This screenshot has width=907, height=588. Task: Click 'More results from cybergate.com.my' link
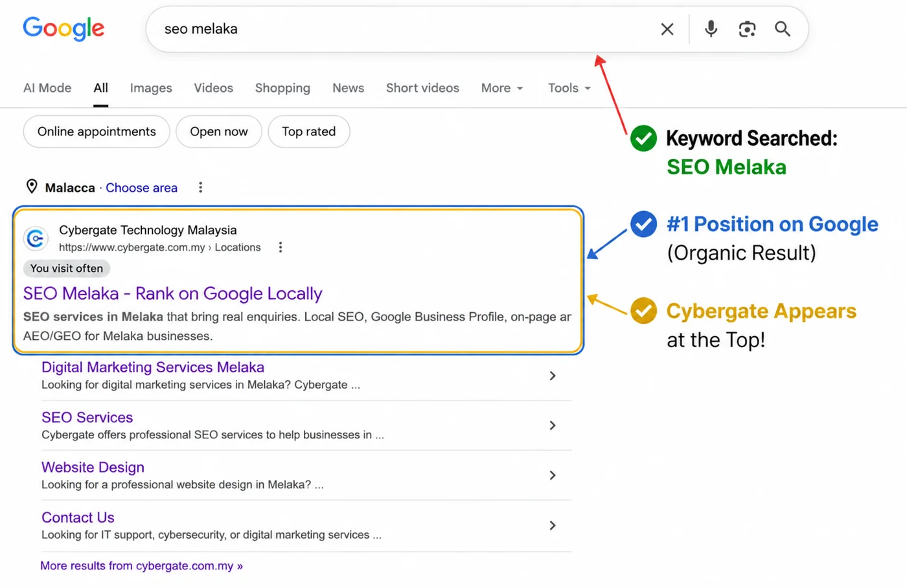[x=141, y=566]
